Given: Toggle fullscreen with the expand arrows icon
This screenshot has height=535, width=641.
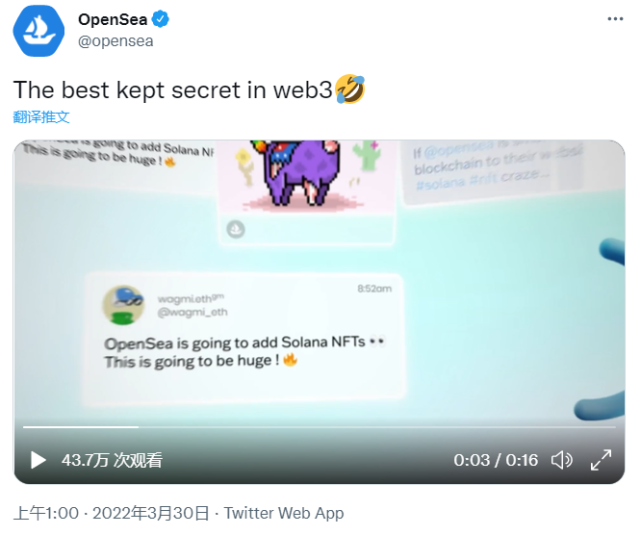Looking at the screenshot, I should pos(601,460).
